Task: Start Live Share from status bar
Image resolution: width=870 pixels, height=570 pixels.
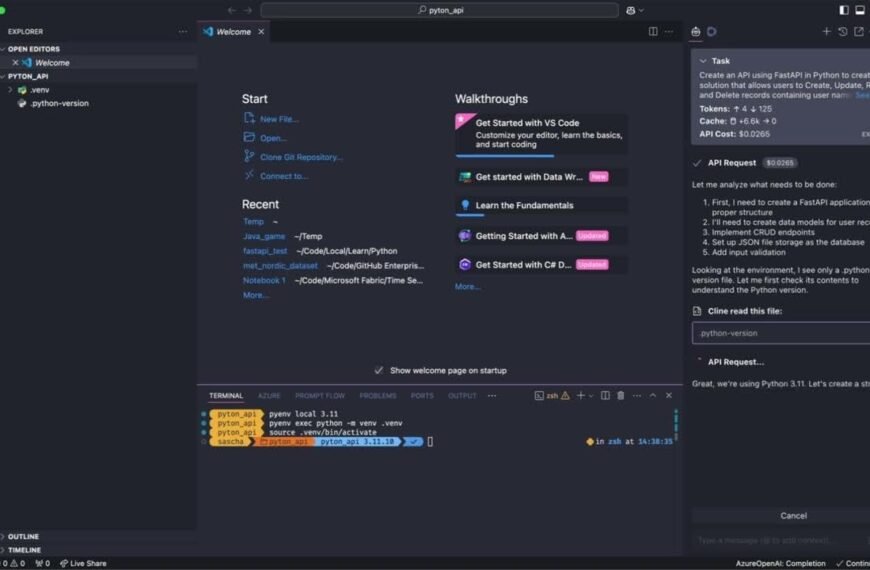Action: coord(83,563)
